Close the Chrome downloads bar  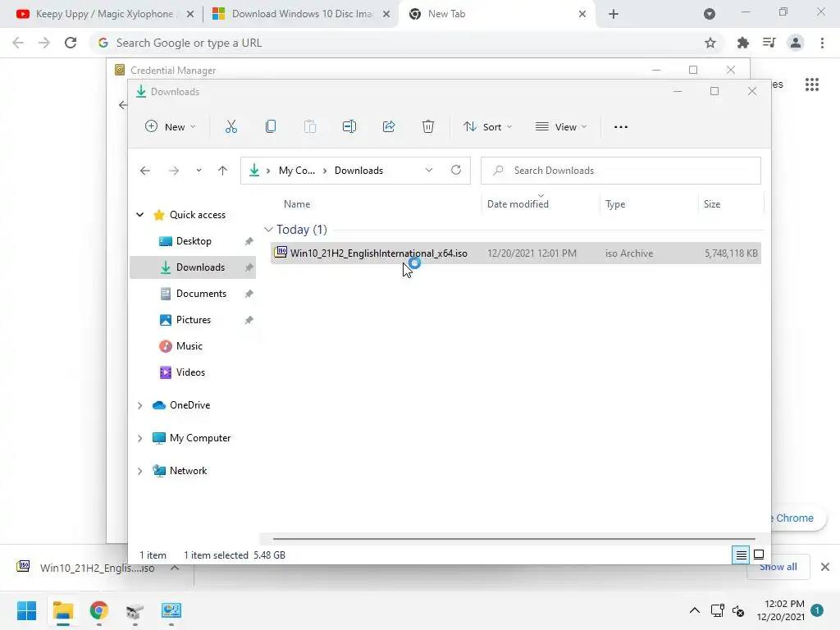(x=825, y=567)
